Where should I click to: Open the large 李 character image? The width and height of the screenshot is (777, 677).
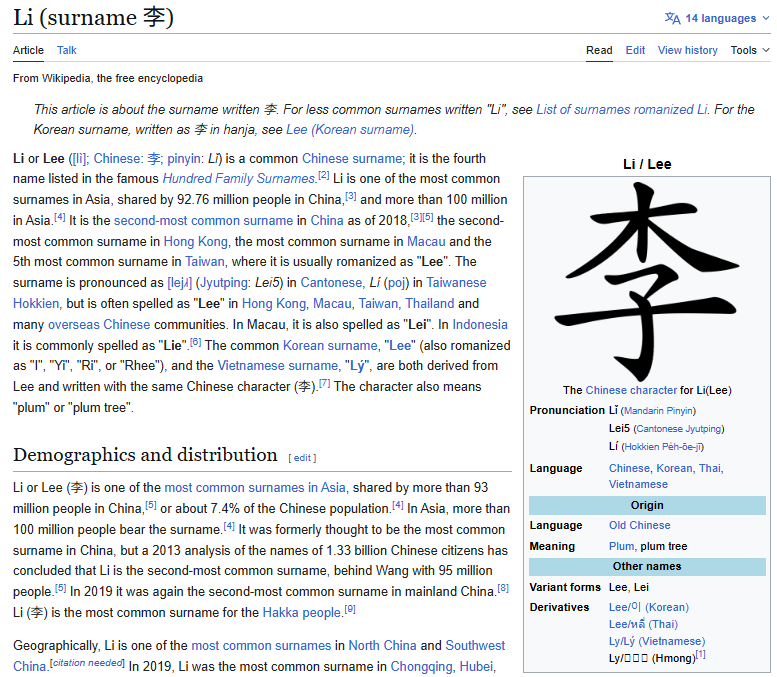click(647, 281)
